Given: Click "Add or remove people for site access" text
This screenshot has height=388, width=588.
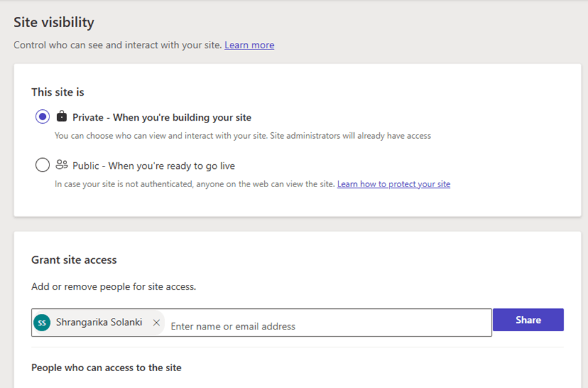Looking at the screenshot, I should pos(113,287).
